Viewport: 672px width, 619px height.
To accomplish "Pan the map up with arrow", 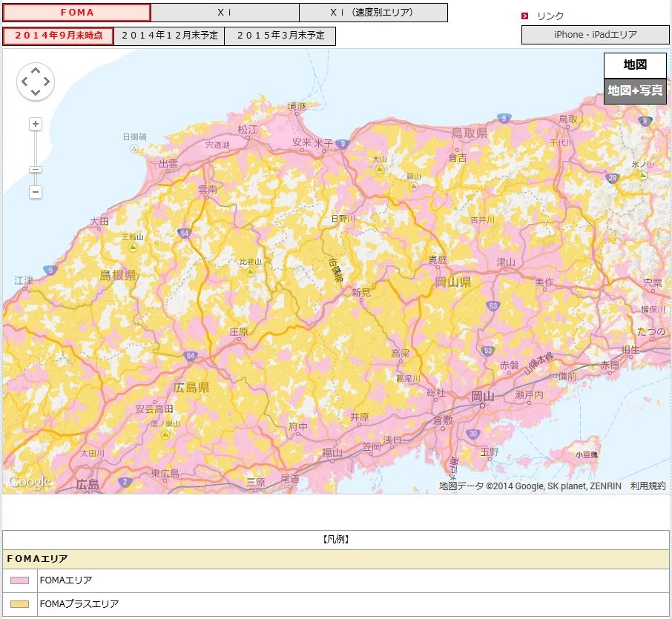I will pos(36,70).
